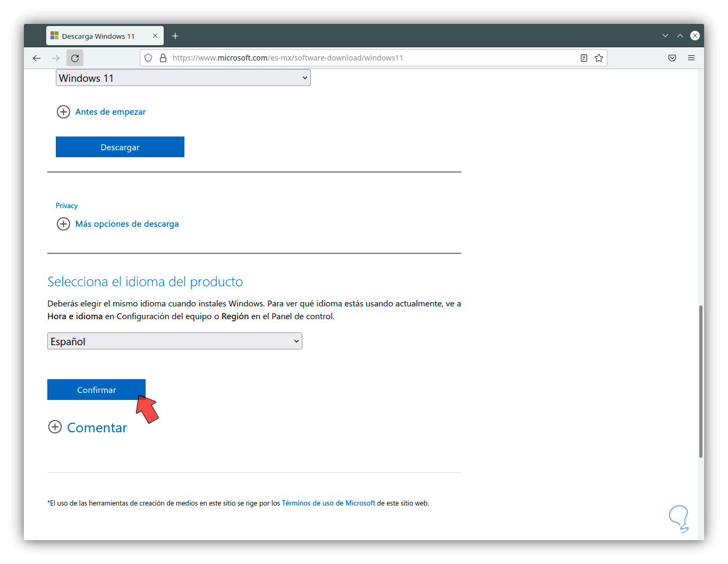Screen dimensions: 728x564
Task: Save page to Pocket
Action: pyautogui.click(x=672, y=58)
